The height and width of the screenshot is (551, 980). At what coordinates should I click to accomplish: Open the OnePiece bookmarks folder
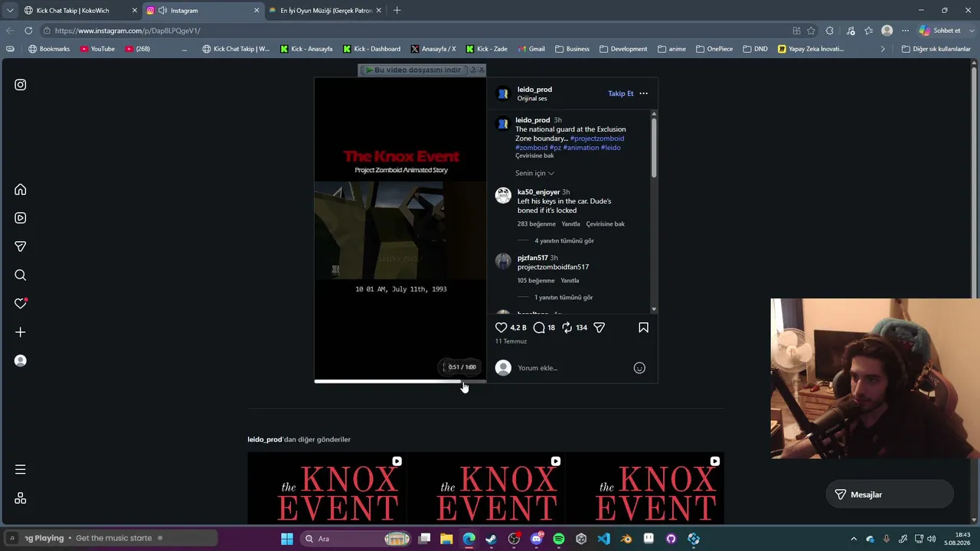tap(714, 49)
